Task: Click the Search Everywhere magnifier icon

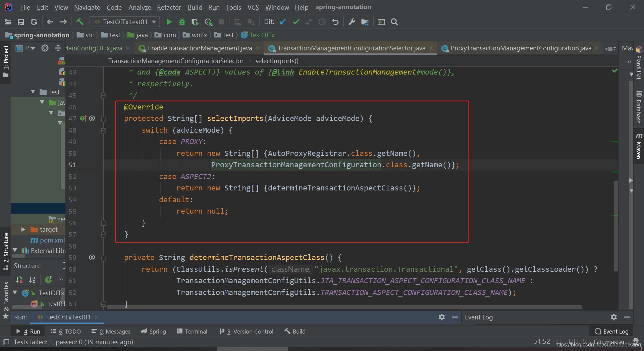Action: [x=394, y=22]
